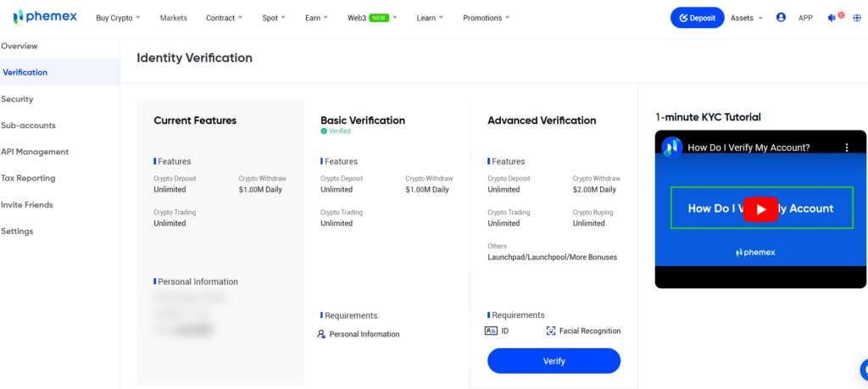
Task: Expand the Promotions menu
Action: 486,18
